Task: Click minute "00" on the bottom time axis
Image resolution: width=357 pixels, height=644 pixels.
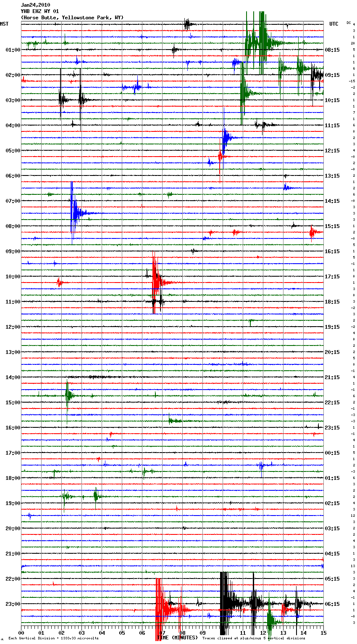Action: [x=21, y=633]
